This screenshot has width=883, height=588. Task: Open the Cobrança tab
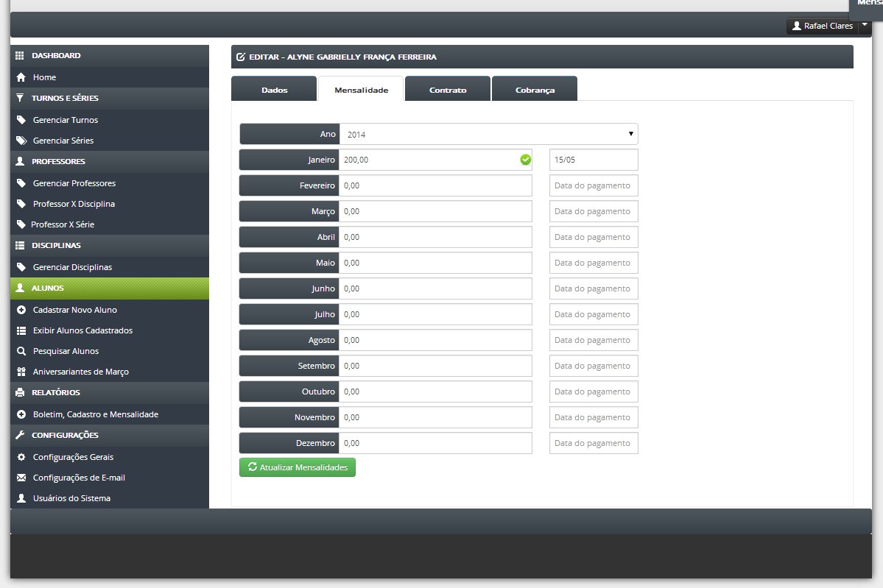tap(535, 89)
